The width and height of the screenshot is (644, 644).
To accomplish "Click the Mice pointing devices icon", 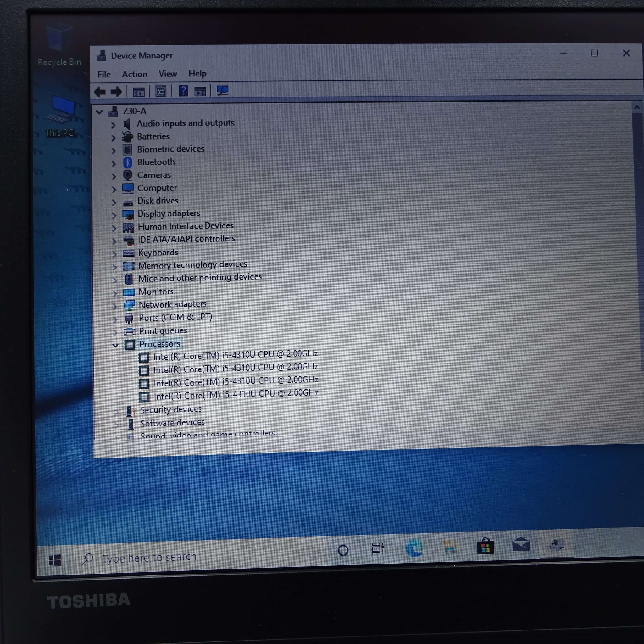I will click(x=129, y=279).
